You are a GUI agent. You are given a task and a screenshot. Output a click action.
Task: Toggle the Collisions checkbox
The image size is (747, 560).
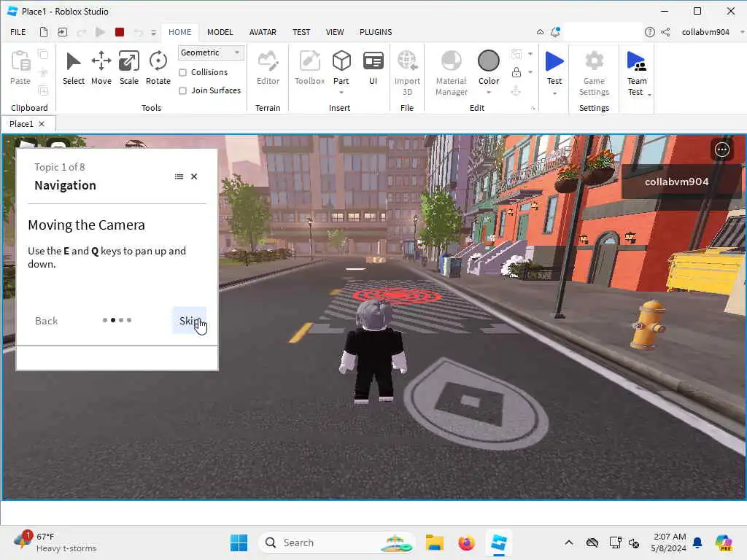(182, 72)
